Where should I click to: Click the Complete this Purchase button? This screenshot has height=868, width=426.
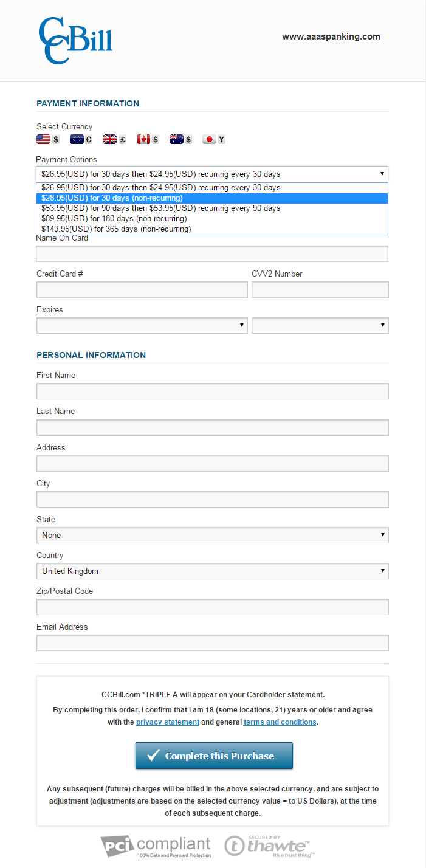click(214, 756)
